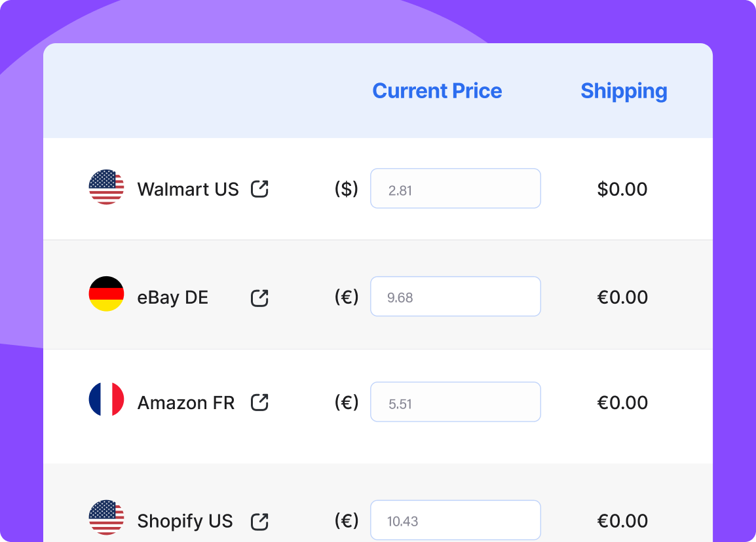
Task: Focus the Walmart US price field showing 2.81
Action: click(x=455, y=189)
